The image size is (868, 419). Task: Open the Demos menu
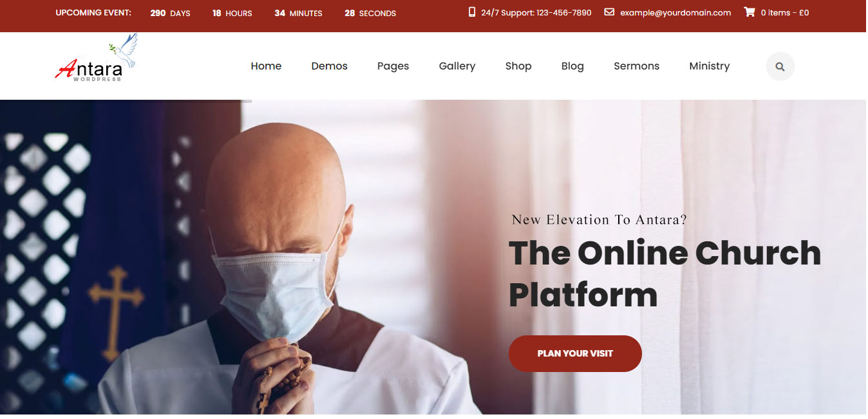pyautogui.click(x=329, y=66)
